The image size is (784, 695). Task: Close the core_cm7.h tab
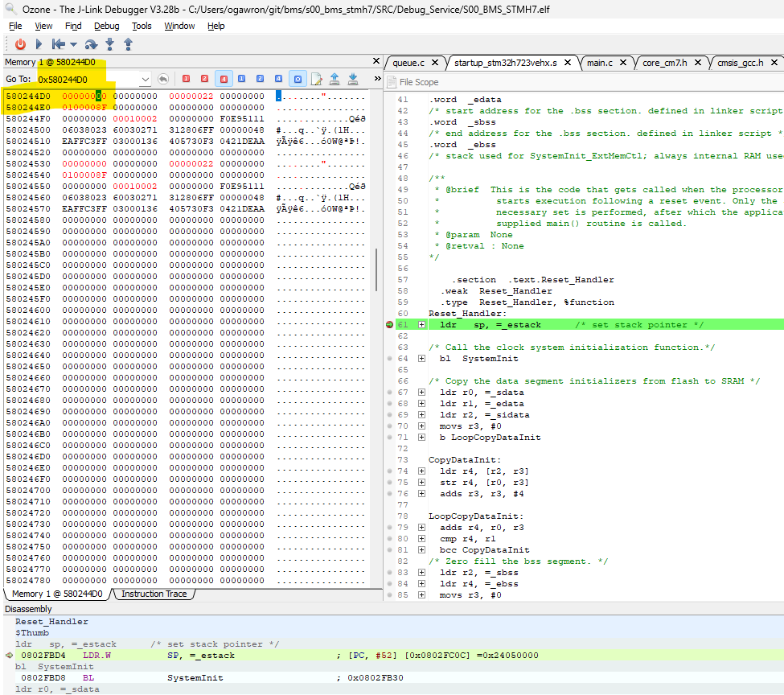698,63
